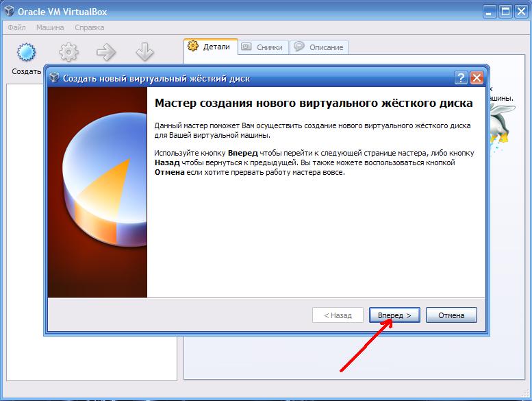Click the Discard down-arrow toolbar icon

145,52
